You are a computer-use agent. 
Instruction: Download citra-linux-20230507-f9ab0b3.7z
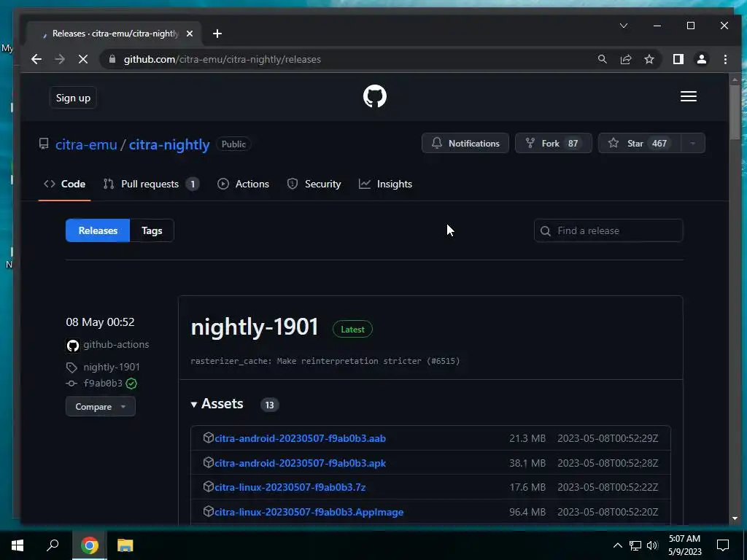click(x=290, y=487)
